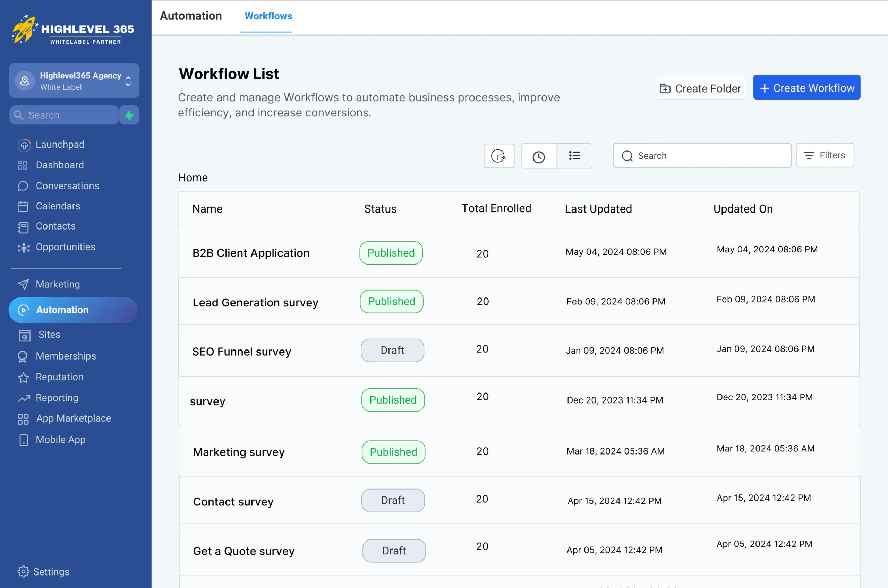Open the App Marketplace sidebar item

tap(73, 418)
